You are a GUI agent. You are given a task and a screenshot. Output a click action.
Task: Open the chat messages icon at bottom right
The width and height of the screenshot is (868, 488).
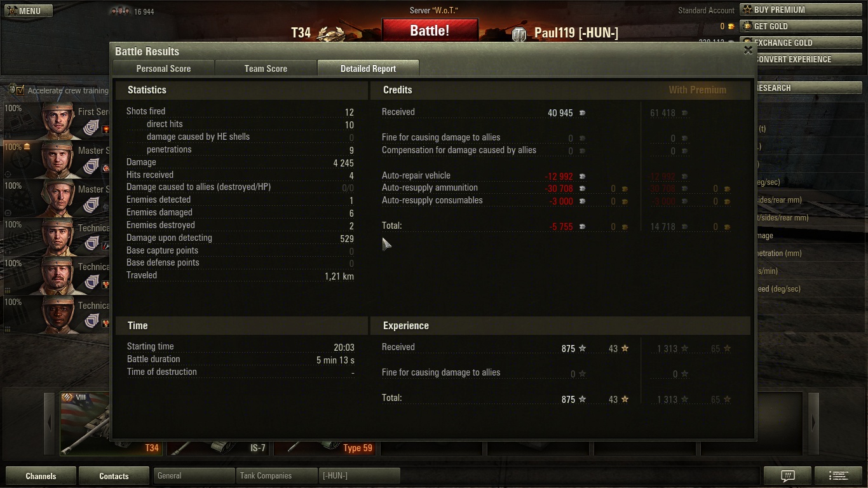pyautogui.click(x=787, y=475)
